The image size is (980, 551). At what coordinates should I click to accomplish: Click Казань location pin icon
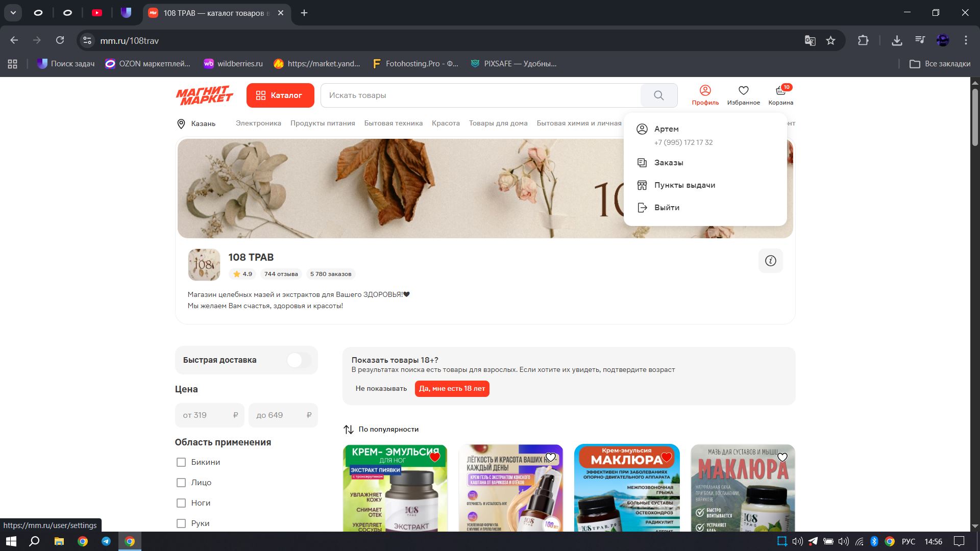click(x=181, y=123)
